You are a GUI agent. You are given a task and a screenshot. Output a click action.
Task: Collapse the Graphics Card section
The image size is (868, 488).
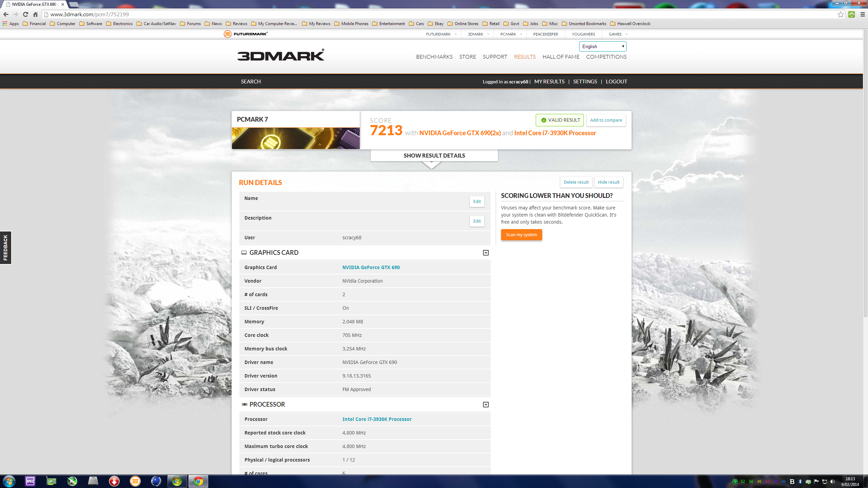[x=486, y=252]
